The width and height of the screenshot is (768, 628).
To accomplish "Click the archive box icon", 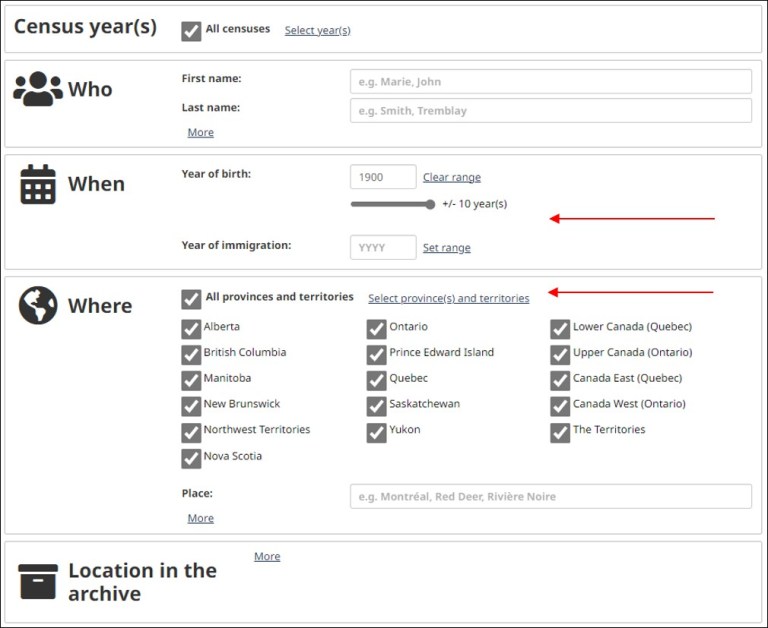I will 38,581.
